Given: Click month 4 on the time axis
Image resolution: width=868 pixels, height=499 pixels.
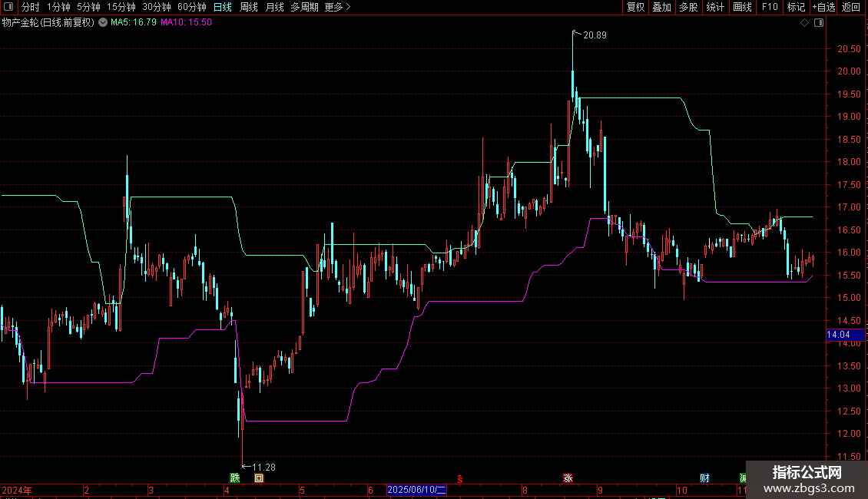Looking at the screenshot, I should (227, 490).
